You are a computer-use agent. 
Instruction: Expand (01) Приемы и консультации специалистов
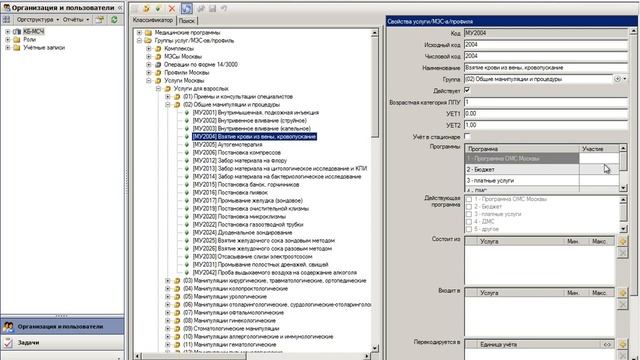coord(168,96)
